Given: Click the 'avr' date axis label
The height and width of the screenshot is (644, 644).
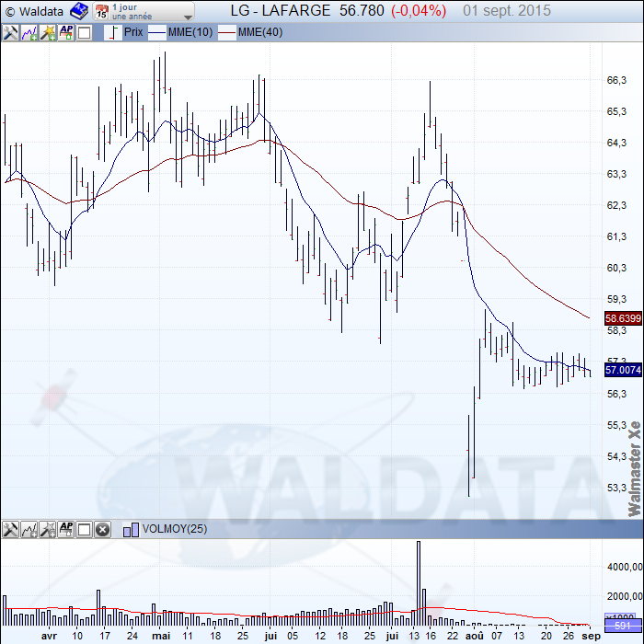Looking at the screenshot, I should click(x=49, y=636).
